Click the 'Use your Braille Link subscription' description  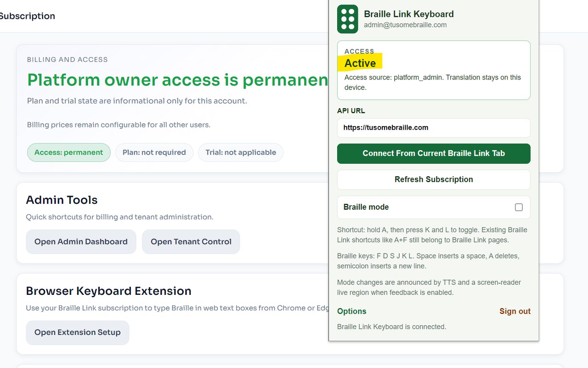point(177,308)
